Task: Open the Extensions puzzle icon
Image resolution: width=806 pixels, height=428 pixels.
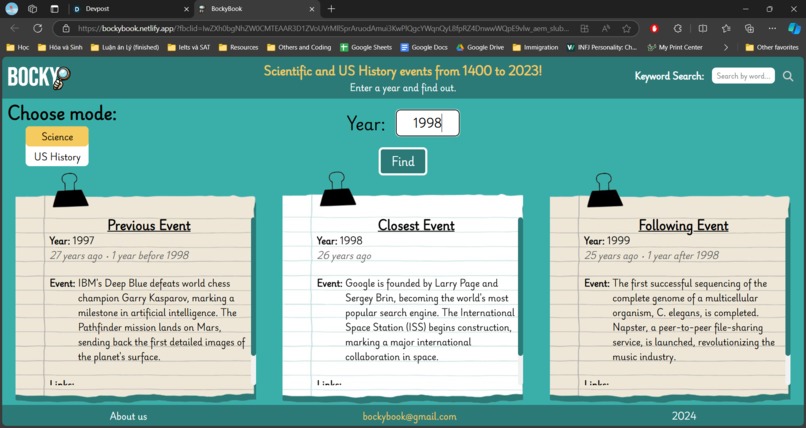Action: click(x=678, y=29)
